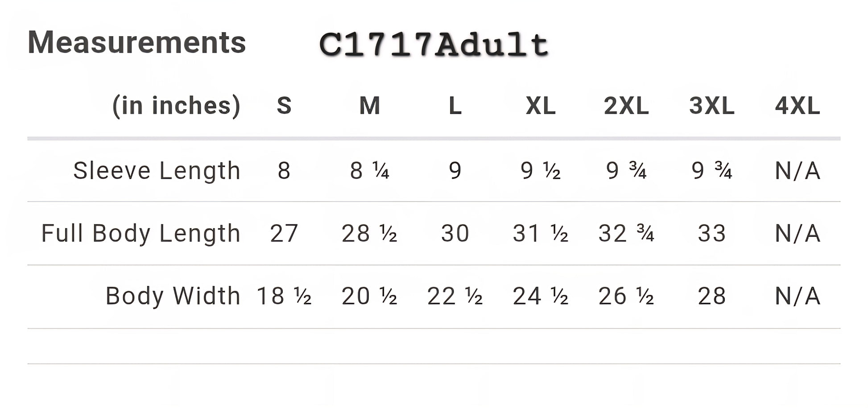Viewport: 868px width, 408px height.
Task: Click the Full Body Length row label
Action: pyautogui.click(x=141, y=233)
